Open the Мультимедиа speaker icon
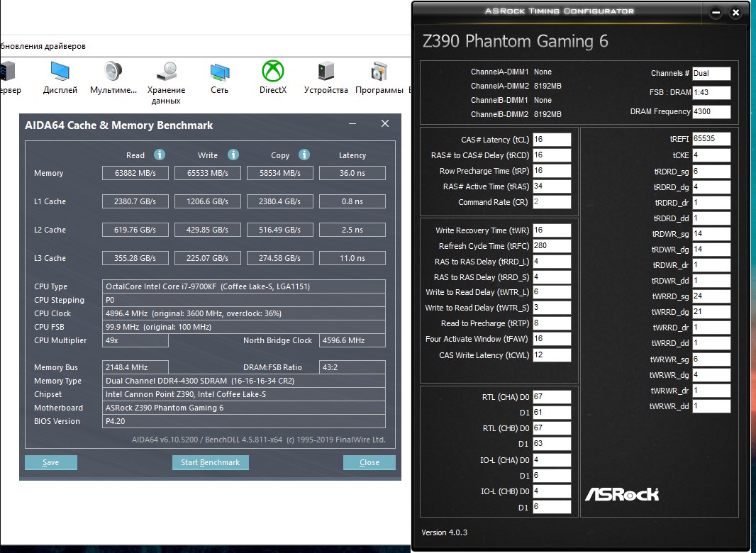Screen dimensions: 756x553 pos(113,72)
